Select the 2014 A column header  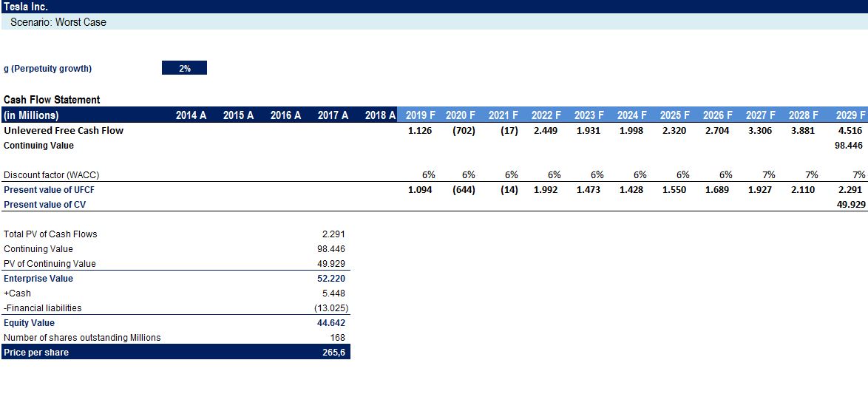coord(191,115)
